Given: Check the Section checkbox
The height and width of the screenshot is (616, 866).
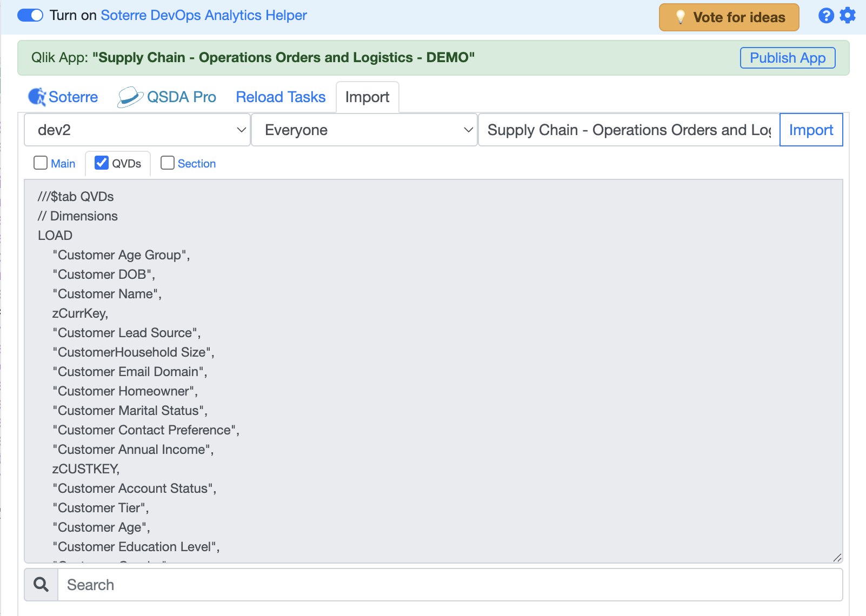Looking at the screenshot, I should pyautogui.click(x=168, y=163).
